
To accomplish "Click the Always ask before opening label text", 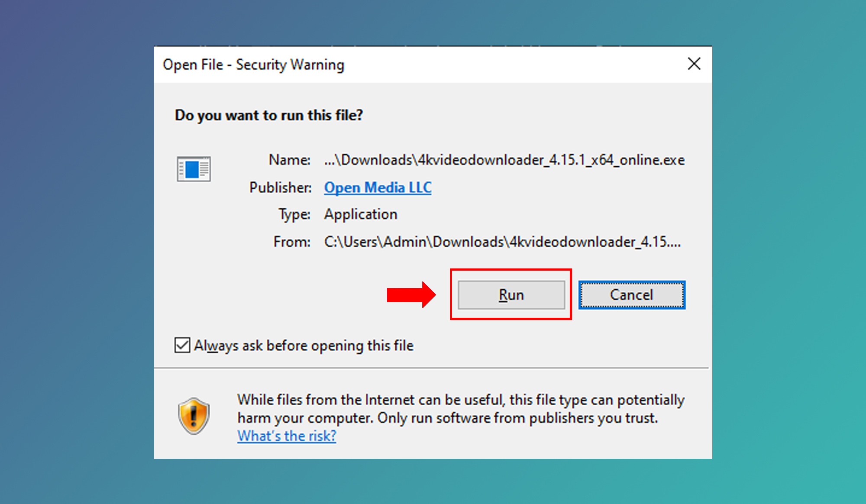I will 304,346.
